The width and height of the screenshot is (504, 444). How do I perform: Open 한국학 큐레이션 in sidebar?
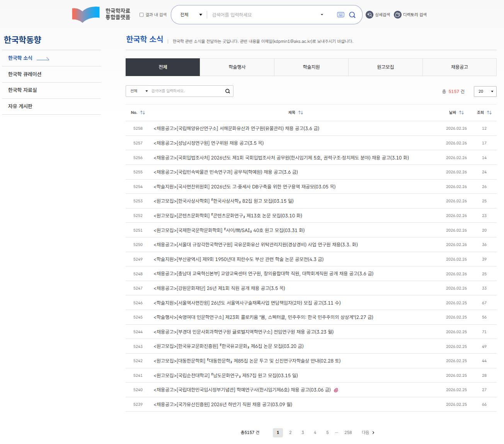(x=25, y=74)
